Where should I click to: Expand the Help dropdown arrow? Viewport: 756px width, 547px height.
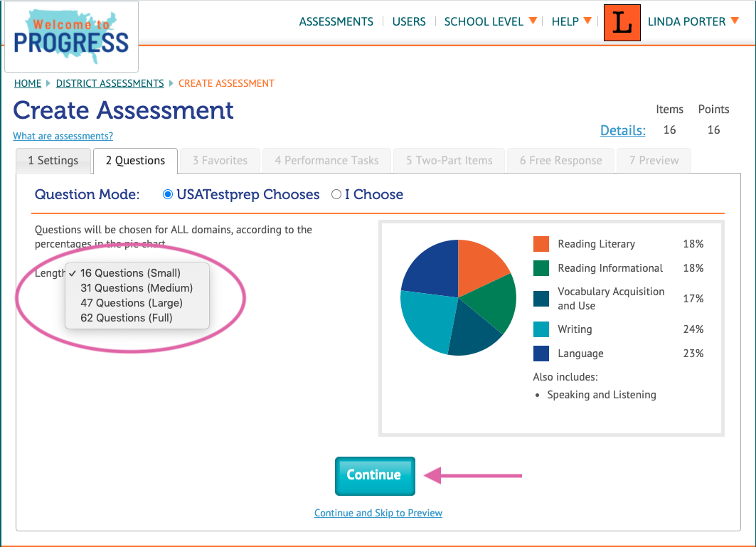[587, 21]
